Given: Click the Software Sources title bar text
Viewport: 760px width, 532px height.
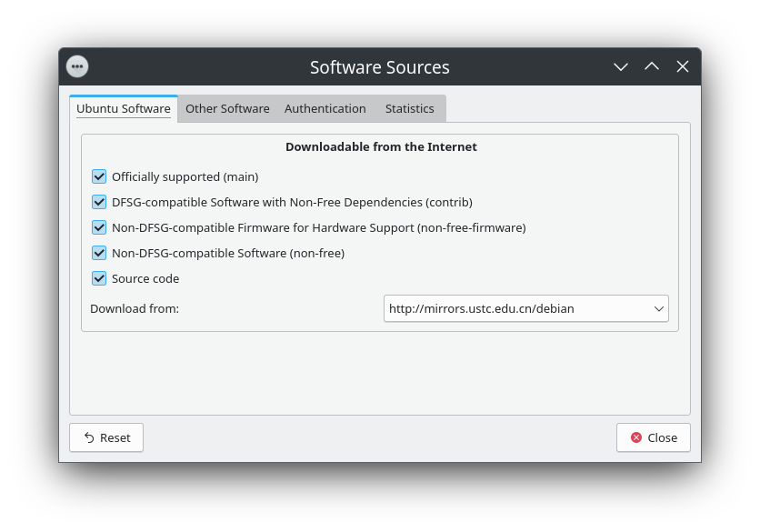Looking at the screenshot, I should pos(379,67).
